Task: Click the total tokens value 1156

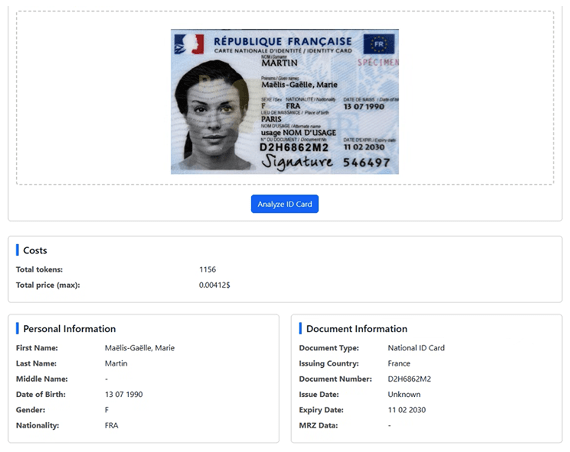Action: click(x=208, y=269)
